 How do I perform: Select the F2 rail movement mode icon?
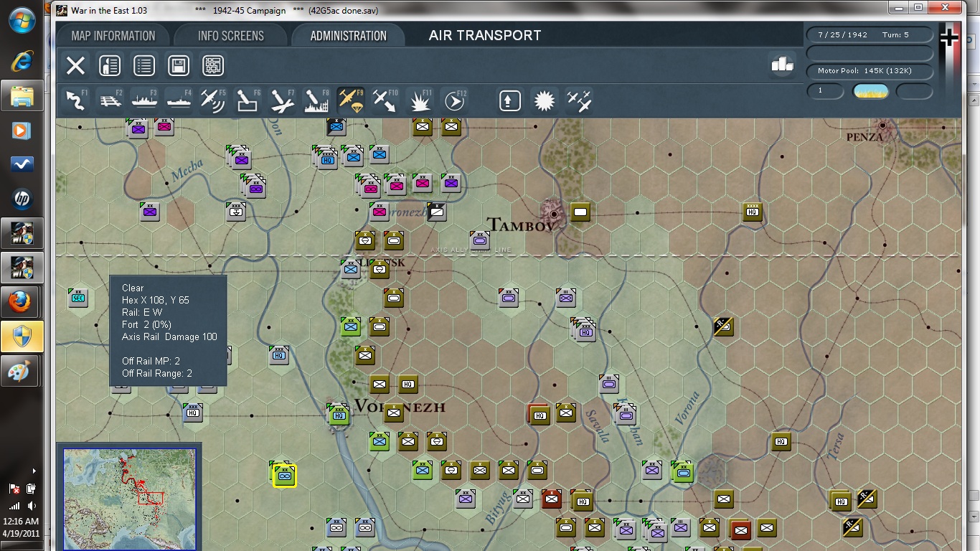[110, 100]
